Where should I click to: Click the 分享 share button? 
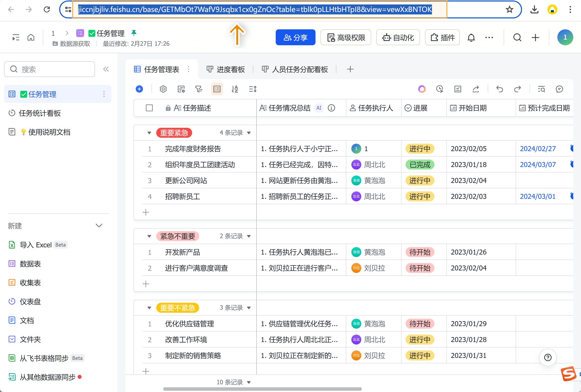(x=296, y=37)
